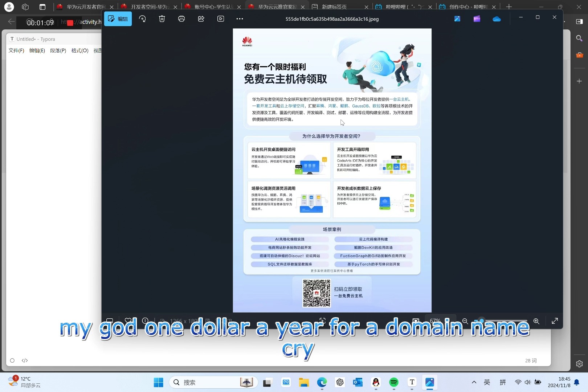Toggle the 拼 IME mode indicator
The height and width of the screenshot is (392, 588).
pyautogui.click(x=503, y=382)
